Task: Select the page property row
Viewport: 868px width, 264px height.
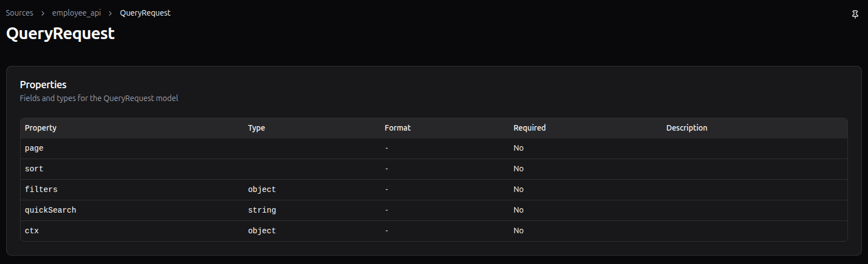Action: coord(34,148)
